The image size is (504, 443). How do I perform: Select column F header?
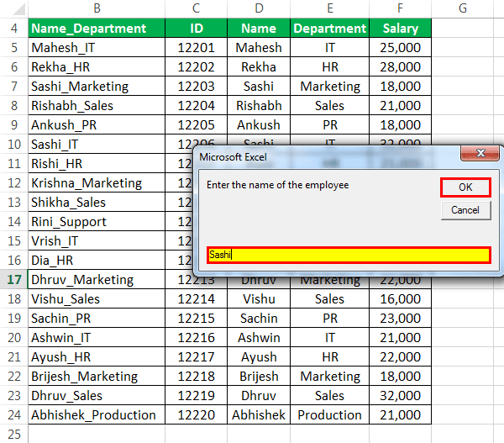click(x=400, y=8)
